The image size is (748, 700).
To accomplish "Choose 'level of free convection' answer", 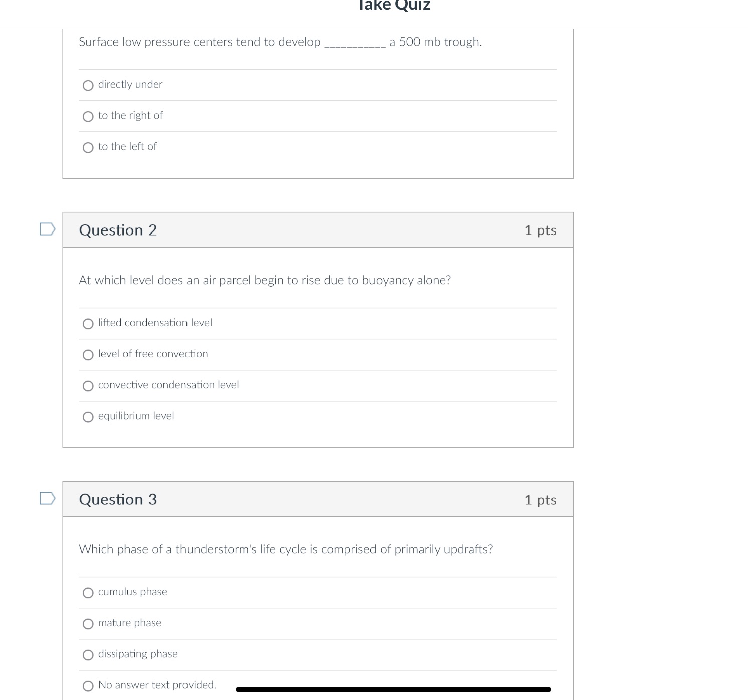I will click(x=88, y=355).
